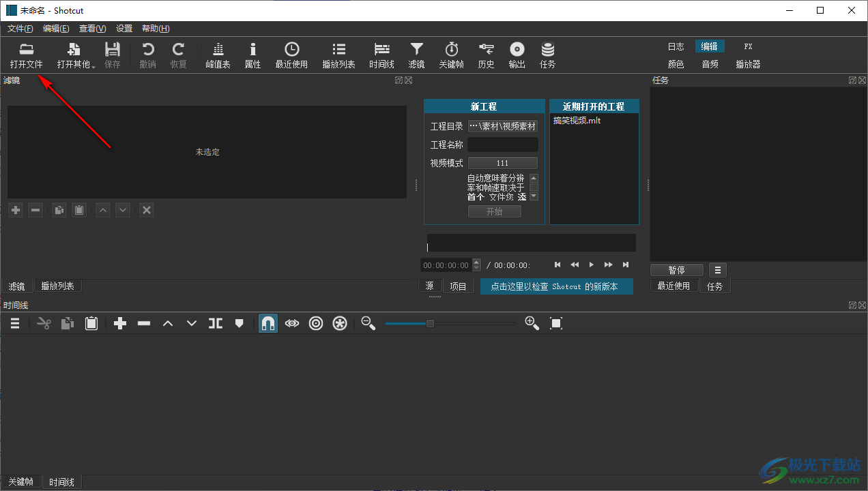Step the timecode spinner up or down

[x=476, y=265]
